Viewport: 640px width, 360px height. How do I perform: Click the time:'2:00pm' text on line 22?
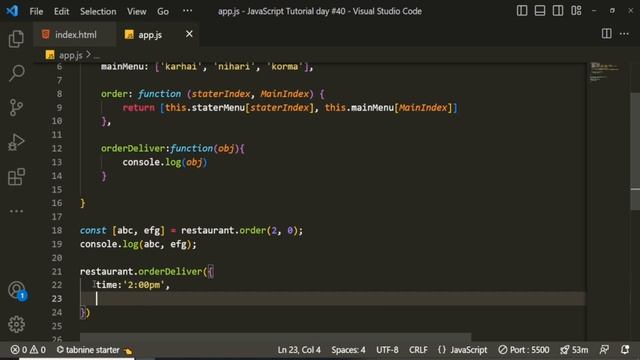coord(130,285)
